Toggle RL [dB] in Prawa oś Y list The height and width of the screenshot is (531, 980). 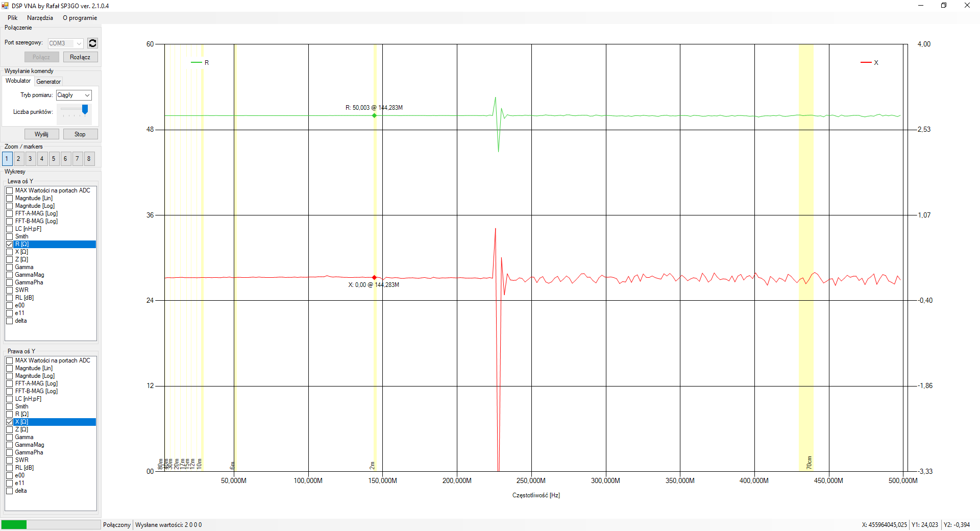tap(10, 468)
